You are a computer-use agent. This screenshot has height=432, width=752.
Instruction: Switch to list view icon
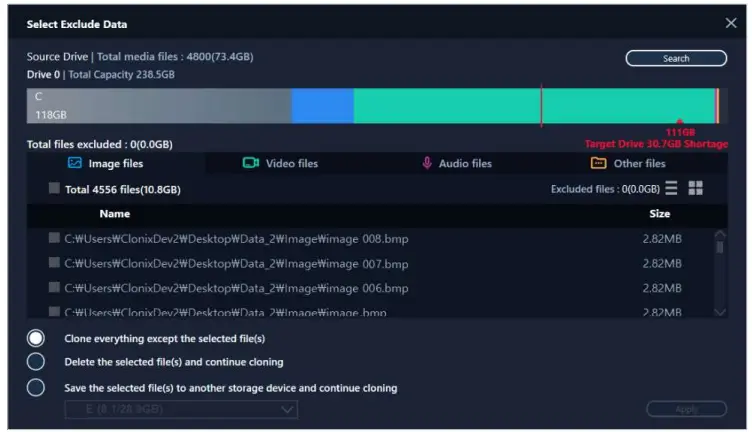tap(671, 188)
